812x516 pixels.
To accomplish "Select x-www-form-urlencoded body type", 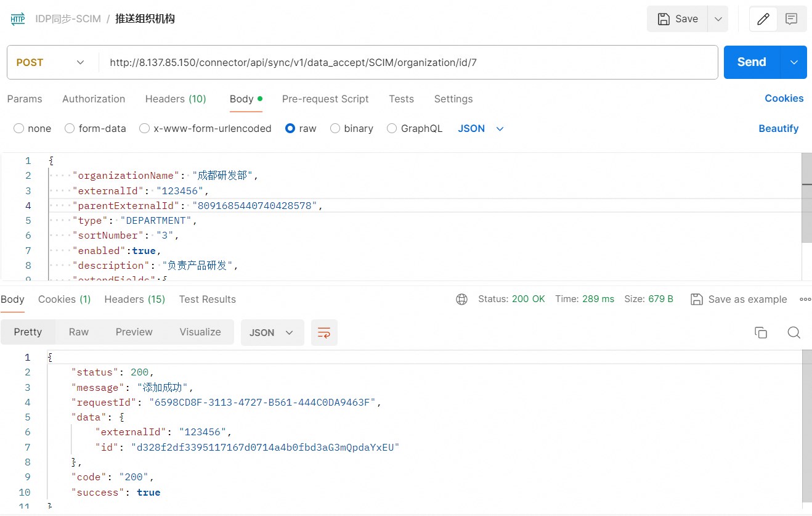I will point(144,129).
